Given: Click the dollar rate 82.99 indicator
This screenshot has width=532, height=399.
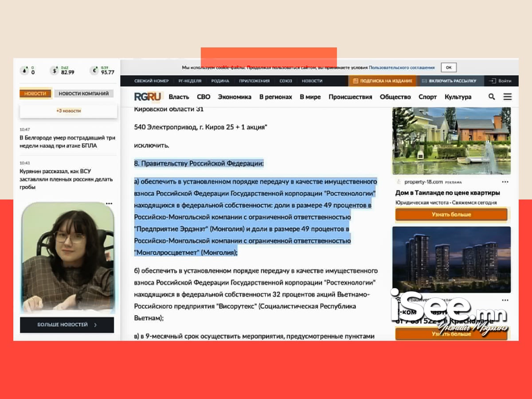Looking at the screenshot, I should coord(62,70).
